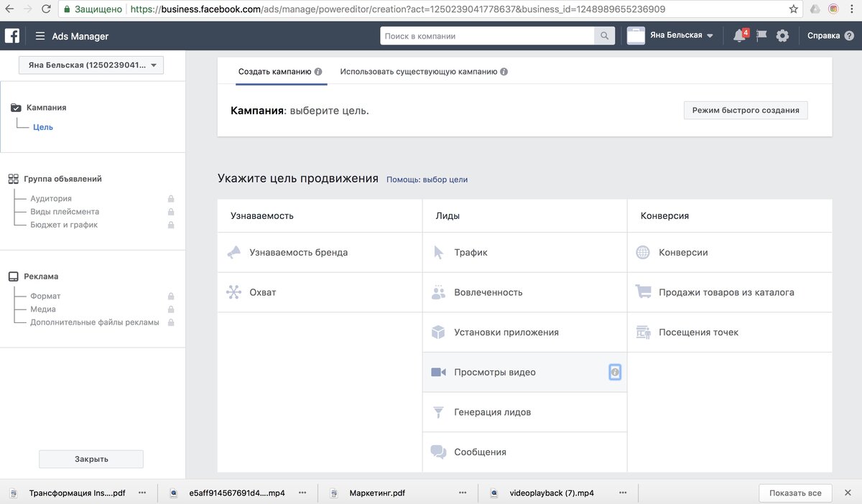
Task: Select Бюджет и график in sidebar
Action: coord(64,225)
